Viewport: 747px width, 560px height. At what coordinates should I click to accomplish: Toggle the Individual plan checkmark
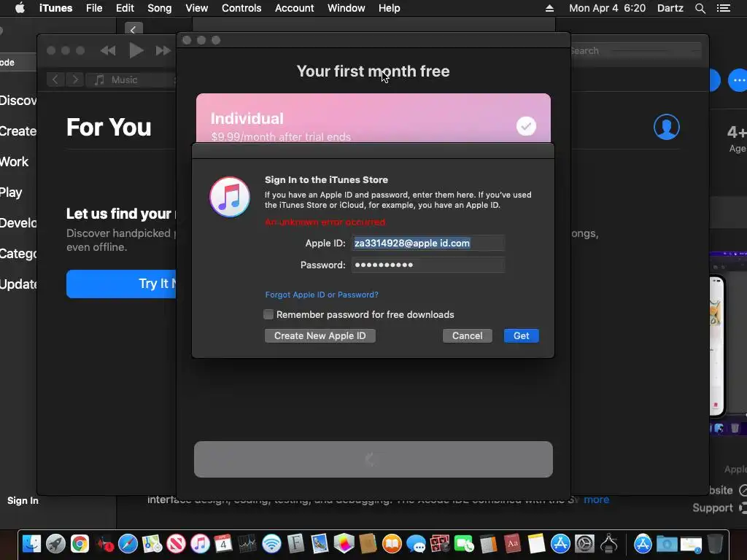click(x=526, y=126)
